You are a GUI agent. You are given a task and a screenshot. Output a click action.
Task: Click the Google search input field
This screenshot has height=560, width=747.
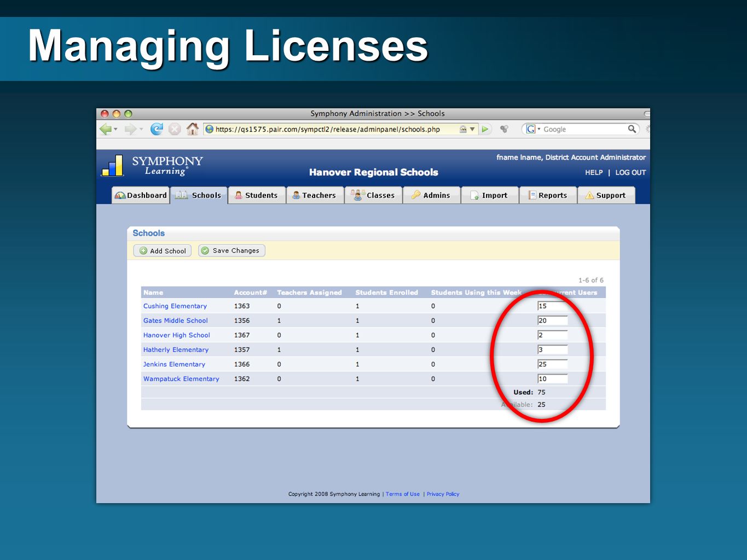[584, 130]
